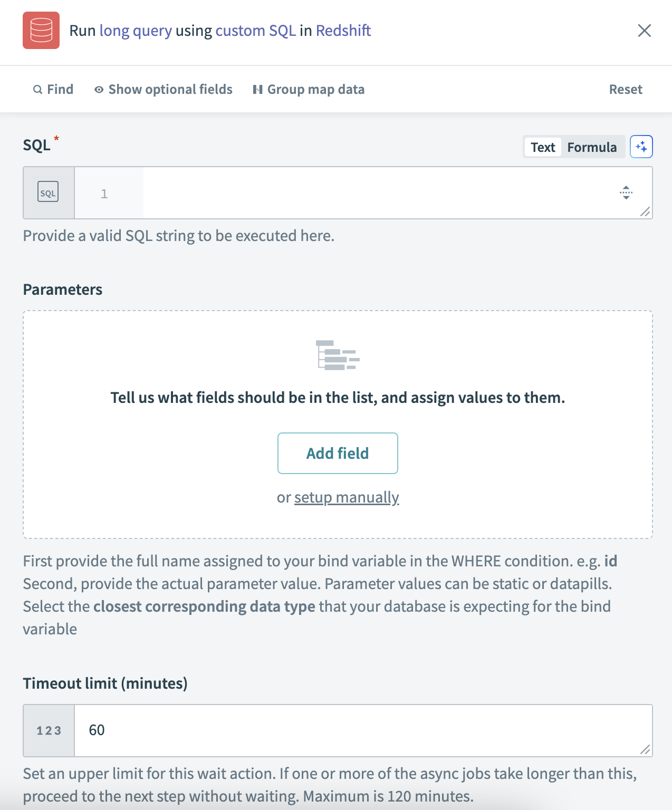Open the AI assistant sparkle icon
Viewport: 672px width, 810px height.
coord(642,147)
